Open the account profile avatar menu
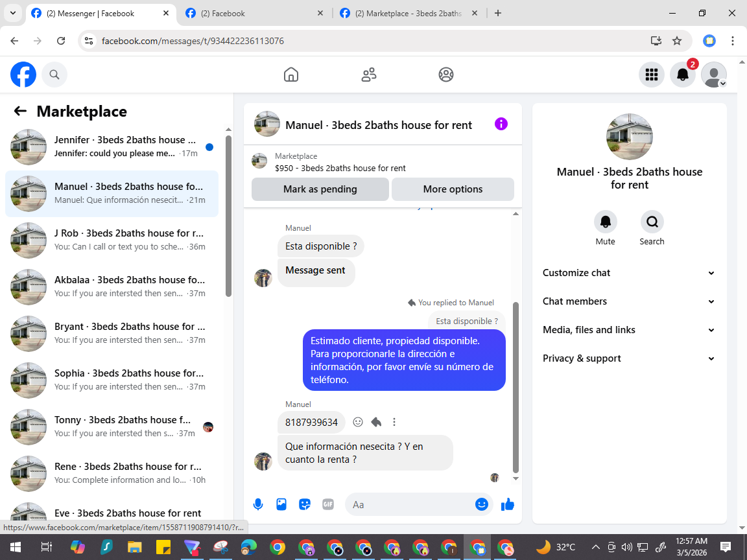The width and height of the screenshot is (747, 560). click(714, 75)
